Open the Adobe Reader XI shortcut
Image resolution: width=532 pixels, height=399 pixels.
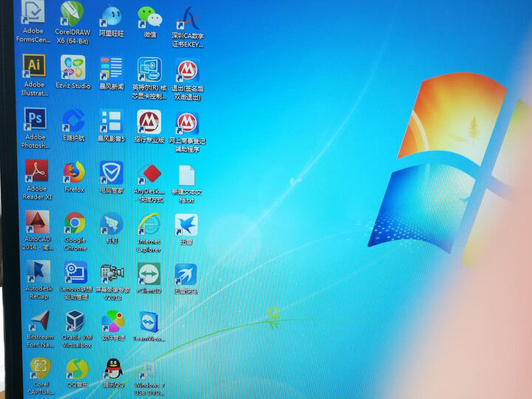click(x=37, y=171)
